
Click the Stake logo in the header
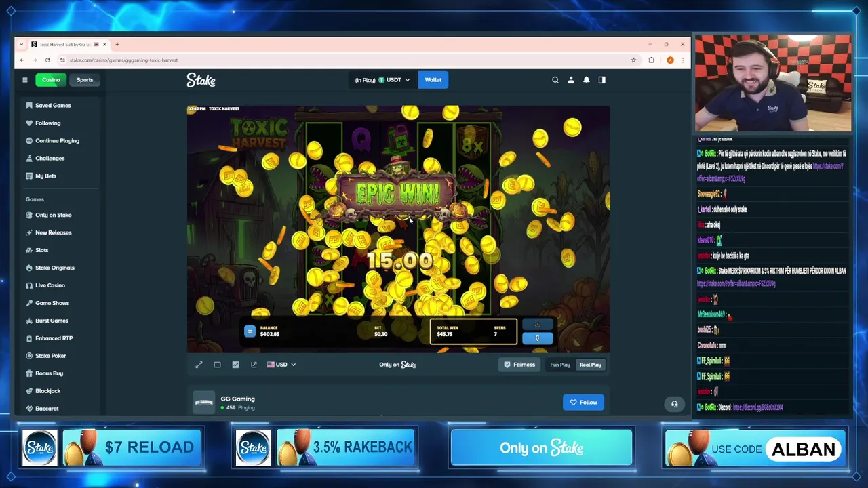click(x=201, y=80)
